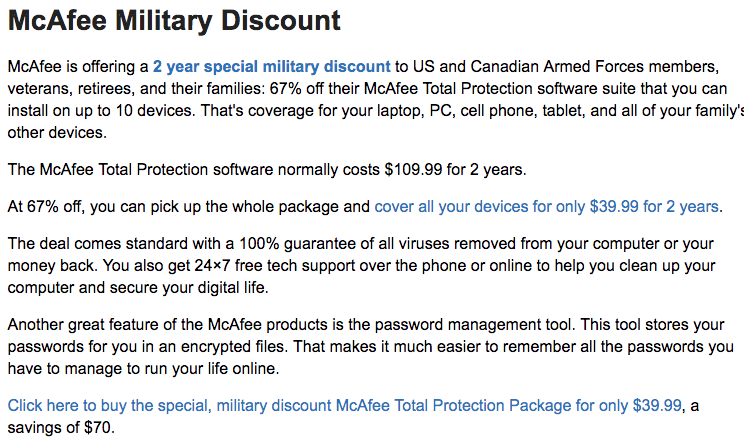The width and height of the screenshot is (744, 448).
Task: Click "have to manage to run your life online" line
Action: click(143, 369)
